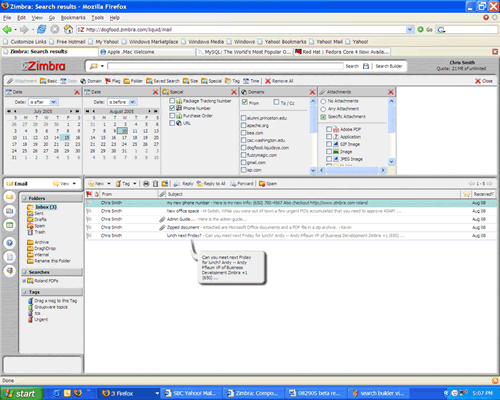The image size is (500, 400).
Task: Add Time filter in search builder toolbar
Action: coord(251,81)
